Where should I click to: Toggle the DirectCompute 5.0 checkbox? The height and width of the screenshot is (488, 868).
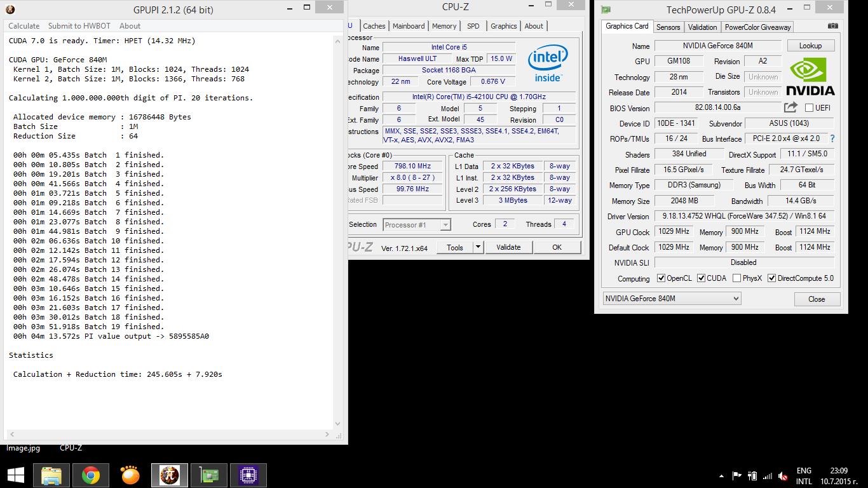[x=771, y=278]
